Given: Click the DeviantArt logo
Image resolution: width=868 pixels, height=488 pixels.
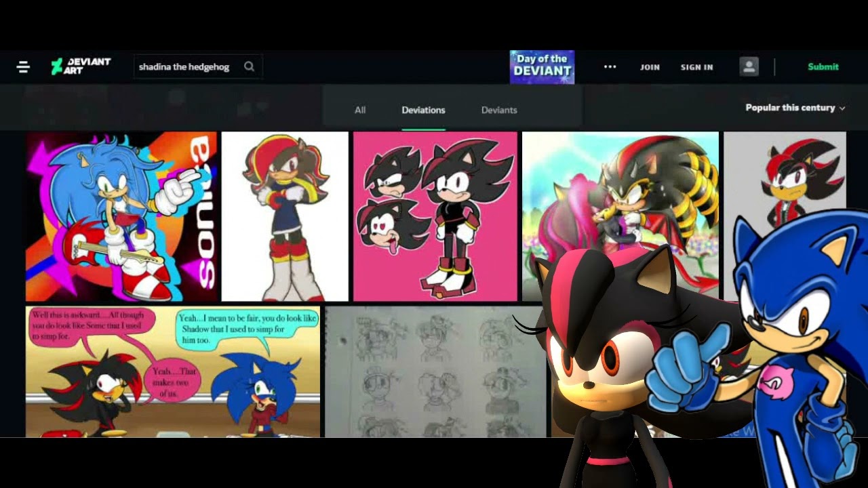Looking at the screenshot, I should point(81,66).
